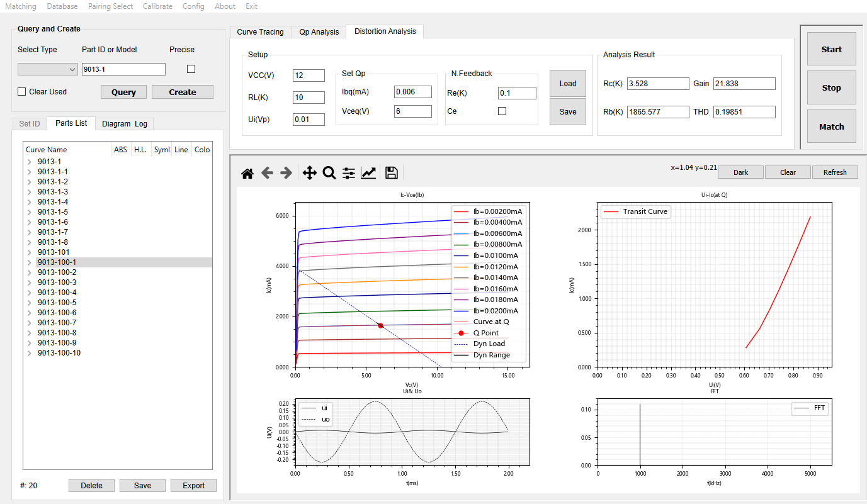This screenshot has height=504, width=867.
Task: Click the Rc(K) result field
Action: (x=658, y=84)
